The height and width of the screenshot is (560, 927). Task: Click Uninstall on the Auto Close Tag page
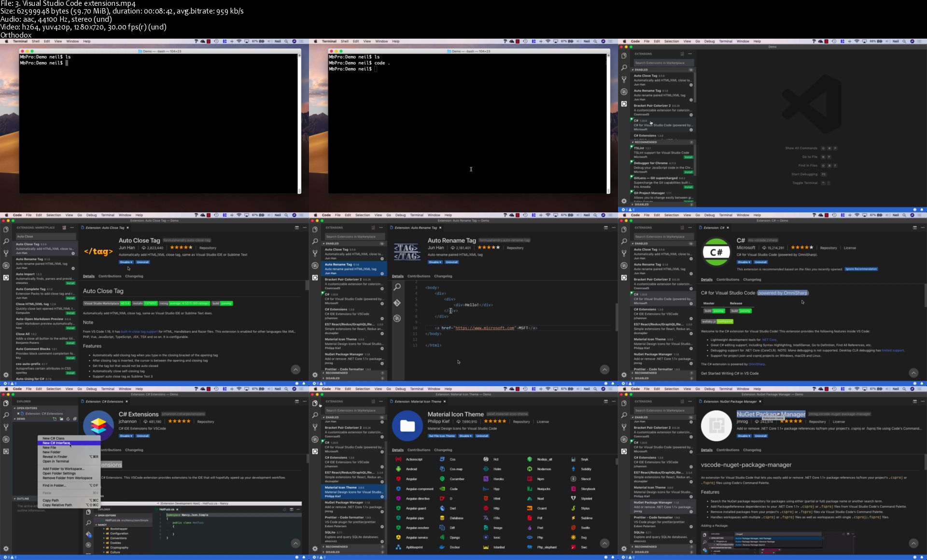pyautogui.click(x=143, y=262)
